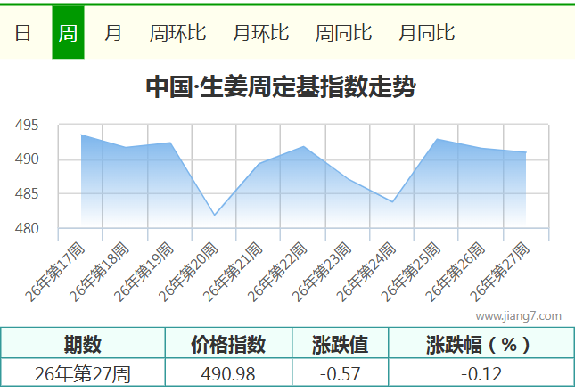Click the 26年第19周 x-axis label

(144, 272)
